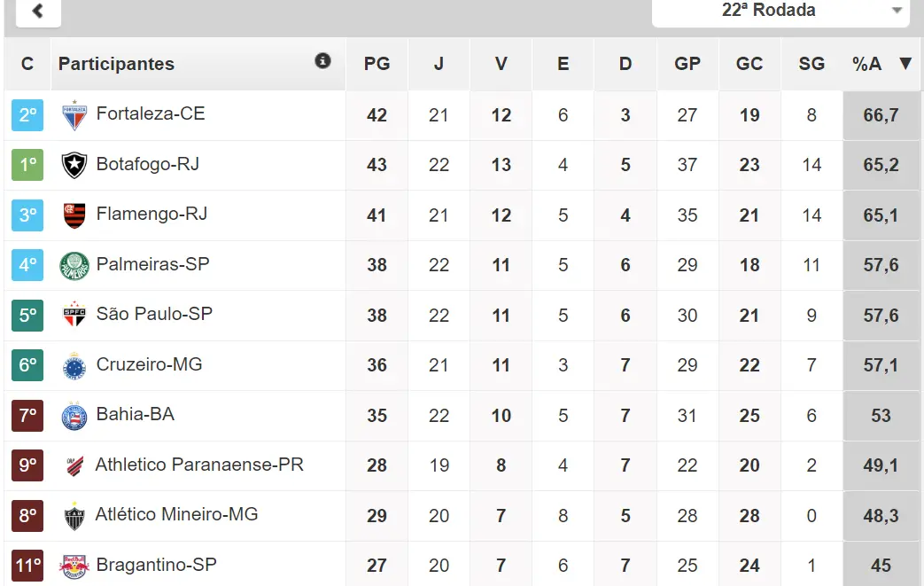
Task: Click the Flamengo-RJ team crest
Action: (74, 215)
